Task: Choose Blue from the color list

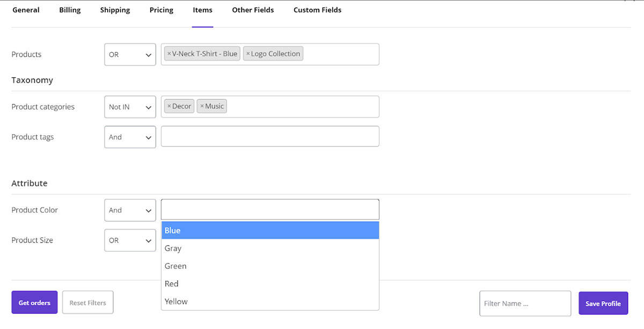Action: (270, 231)
